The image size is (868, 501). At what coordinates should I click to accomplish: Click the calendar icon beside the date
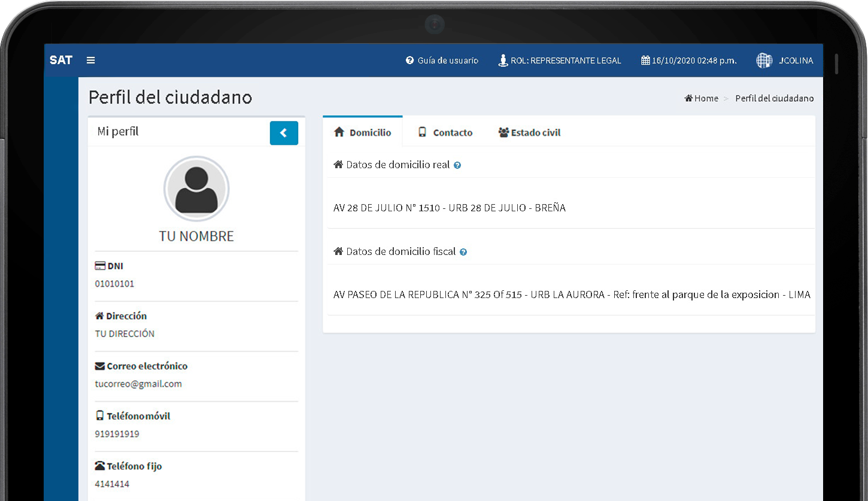coord(645,60)
